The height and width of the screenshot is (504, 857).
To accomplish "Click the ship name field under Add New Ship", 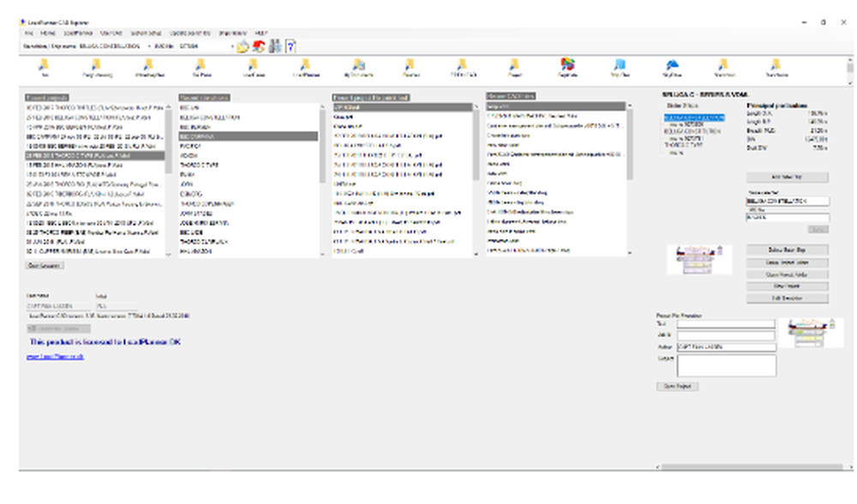I will coord(788,201).
